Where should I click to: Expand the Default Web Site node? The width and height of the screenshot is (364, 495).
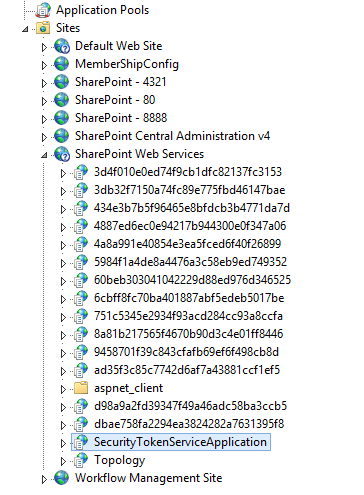(44, 47)
